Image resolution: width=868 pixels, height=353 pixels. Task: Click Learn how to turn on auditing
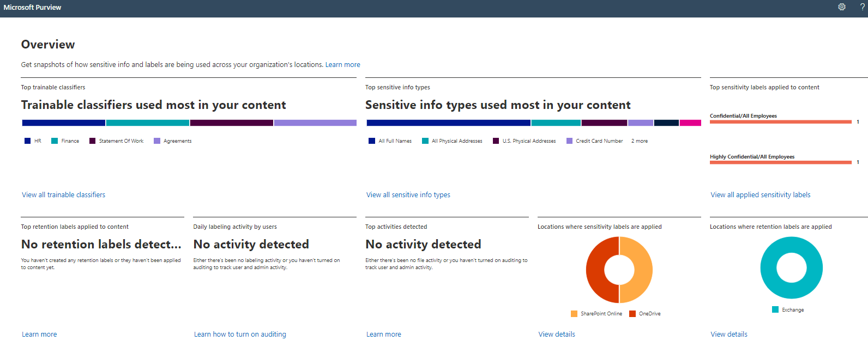240,334
